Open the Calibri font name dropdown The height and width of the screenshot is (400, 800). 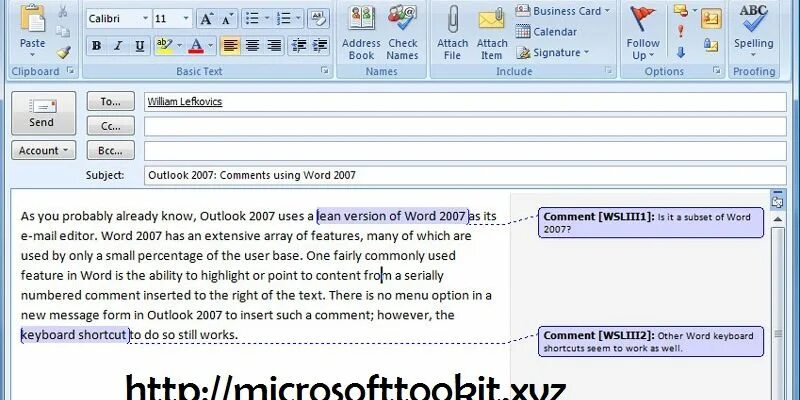coord(145,19)
